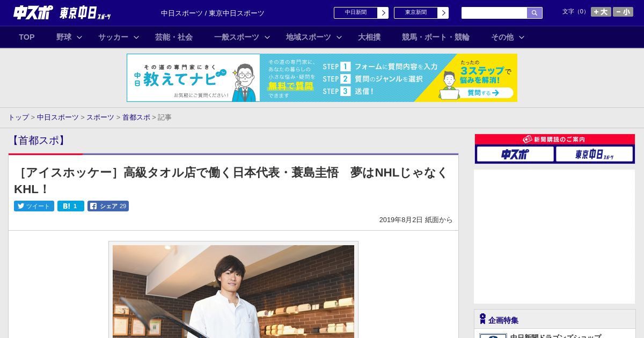This screenshot has height=338, width=644.
Task: Share article via Twitter ツイート button
Action: click(x=34, y=206)
